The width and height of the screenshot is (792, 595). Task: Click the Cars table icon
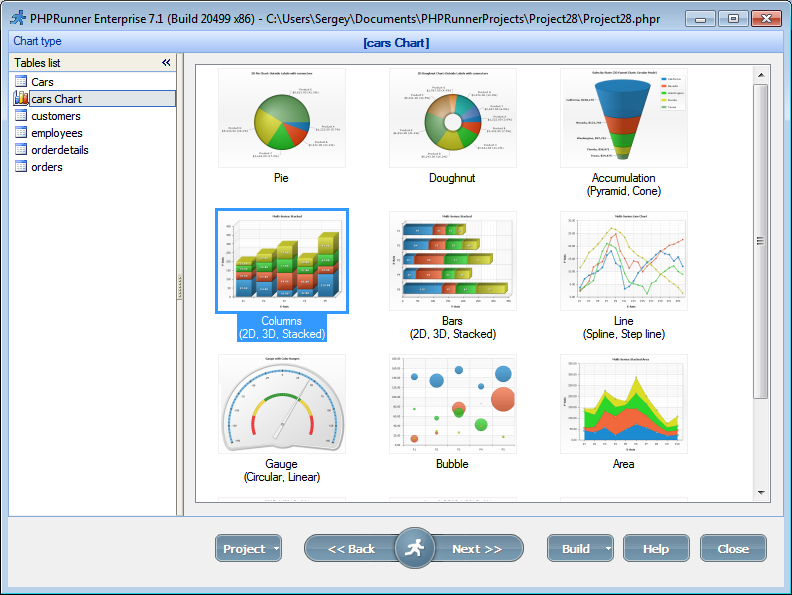coord(21,81)
